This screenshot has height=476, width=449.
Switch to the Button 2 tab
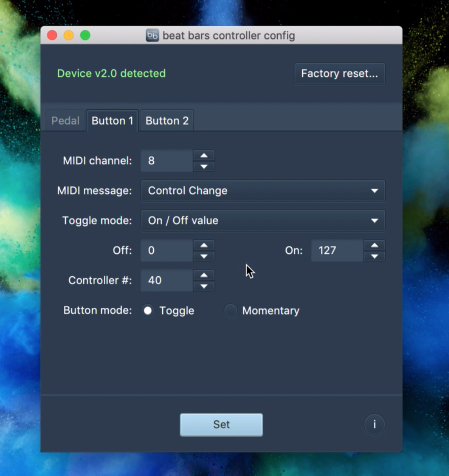[x=167, y=121]
